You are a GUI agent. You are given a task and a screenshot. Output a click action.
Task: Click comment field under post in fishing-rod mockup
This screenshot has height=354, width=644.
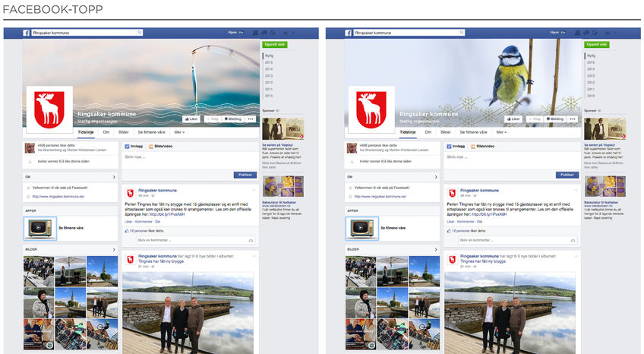point(195,240)
